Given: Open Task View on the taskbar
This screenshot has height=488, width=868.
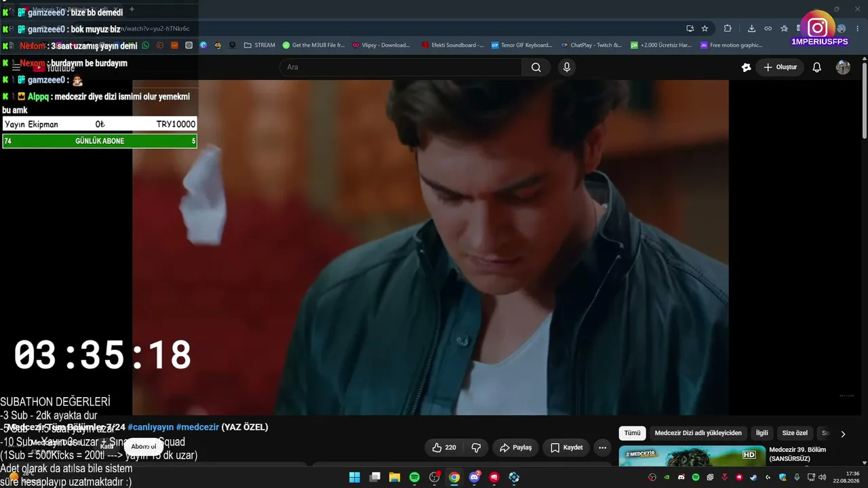Looking at the screenshot, I should click(375, 477).
